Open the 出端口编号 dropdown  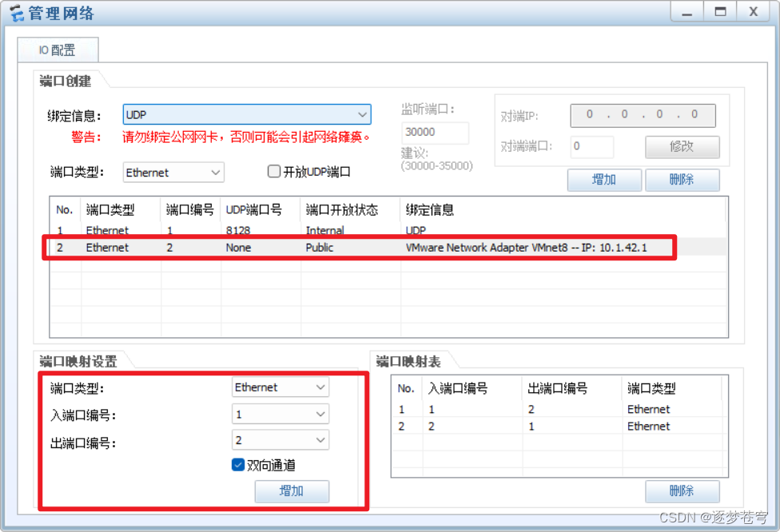[281, 440]
